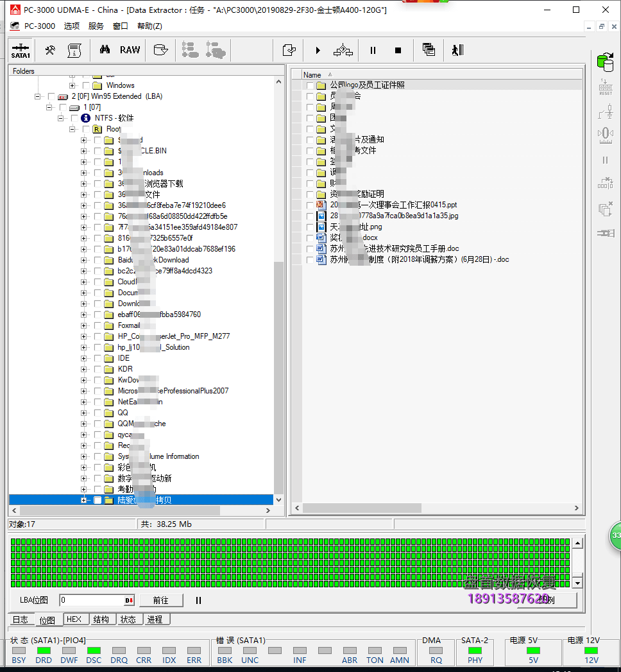Sort the file list by the Name column header

[x=312, y=75]
